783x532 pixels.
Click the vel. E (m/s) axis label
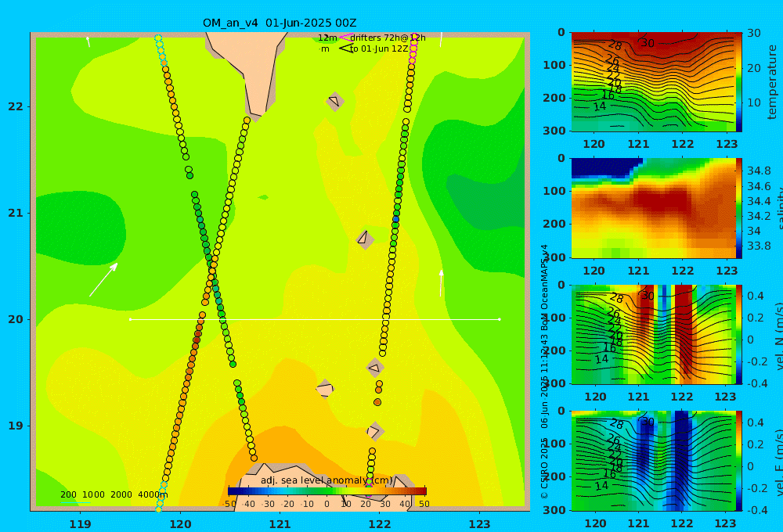click(778, 462)
